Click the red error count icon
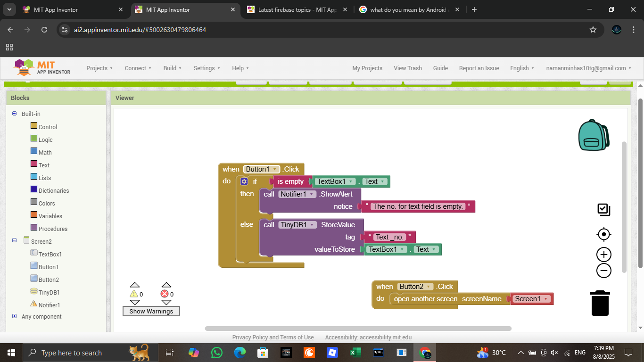 coord(165,294)
